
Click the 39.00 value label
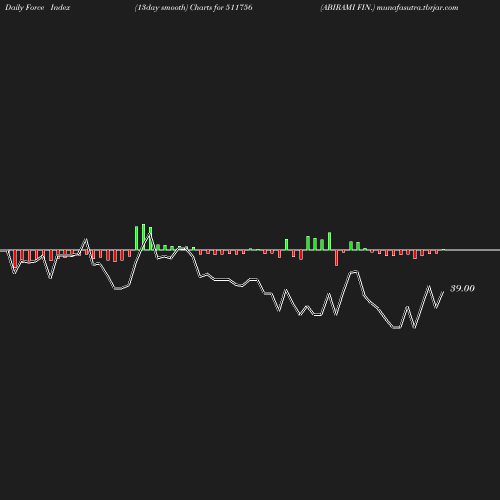tap(462, 288)
